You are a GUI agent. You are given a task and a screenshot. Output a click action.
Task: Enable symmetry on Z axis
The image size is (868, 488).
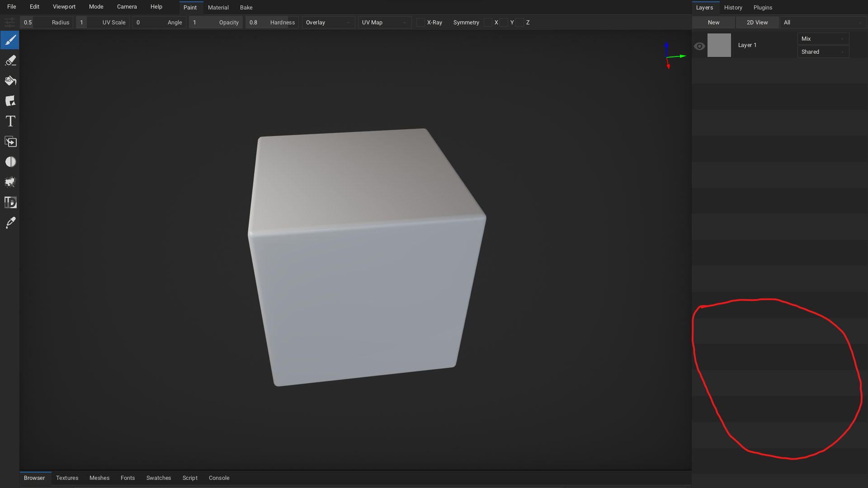[x=520, y=23]
